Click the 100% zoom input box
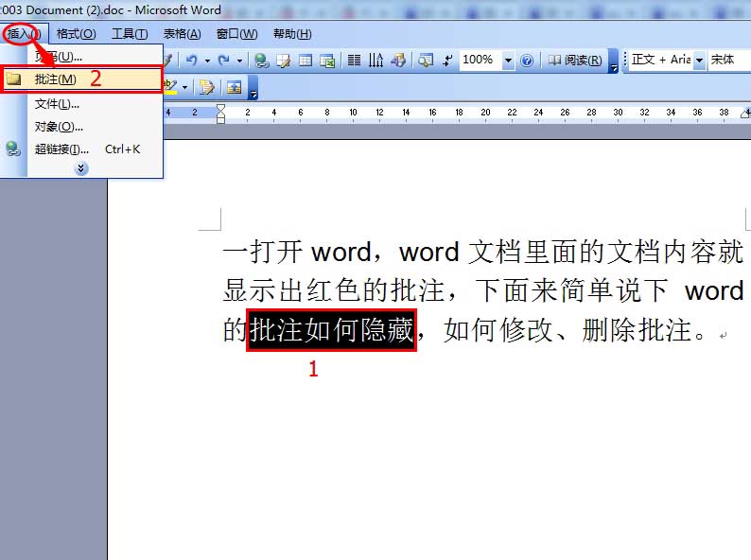 tap(480, 60)
